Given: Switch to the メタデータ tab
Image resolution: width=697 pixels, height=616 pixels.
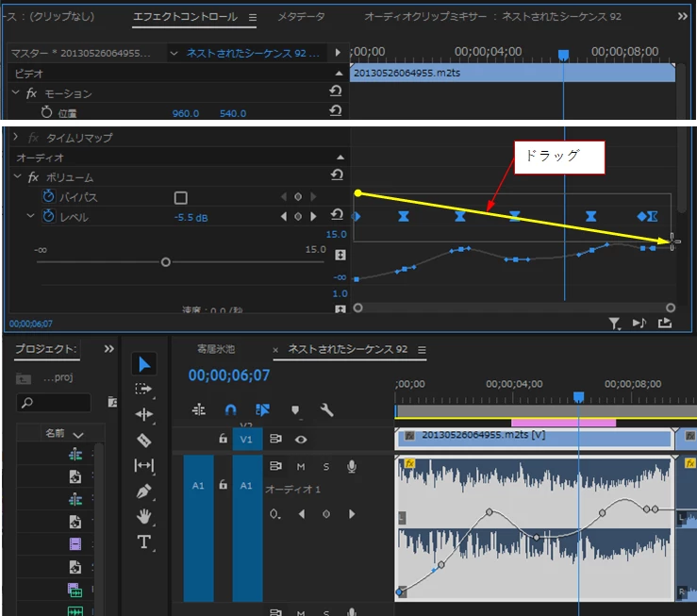Looking at the screenshot, I should tap(301, 17).
